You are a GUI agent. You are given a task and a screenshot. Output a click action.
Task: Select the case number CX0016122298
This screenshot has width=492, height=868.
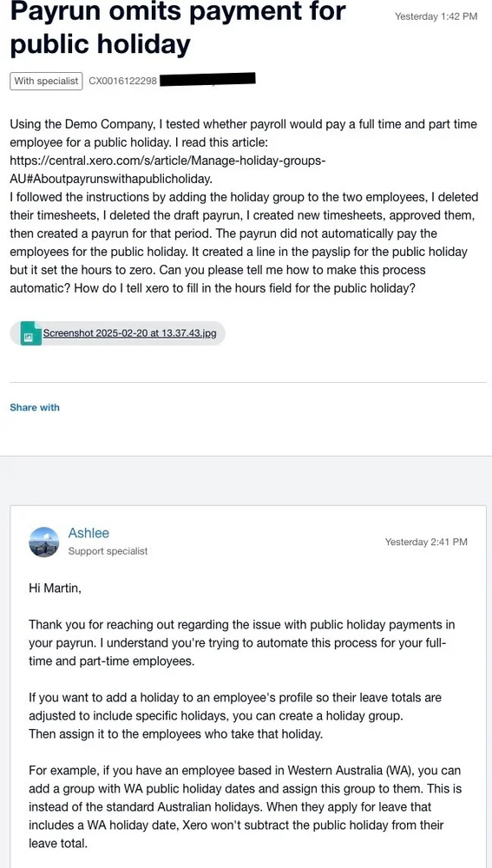click(123, 82)
